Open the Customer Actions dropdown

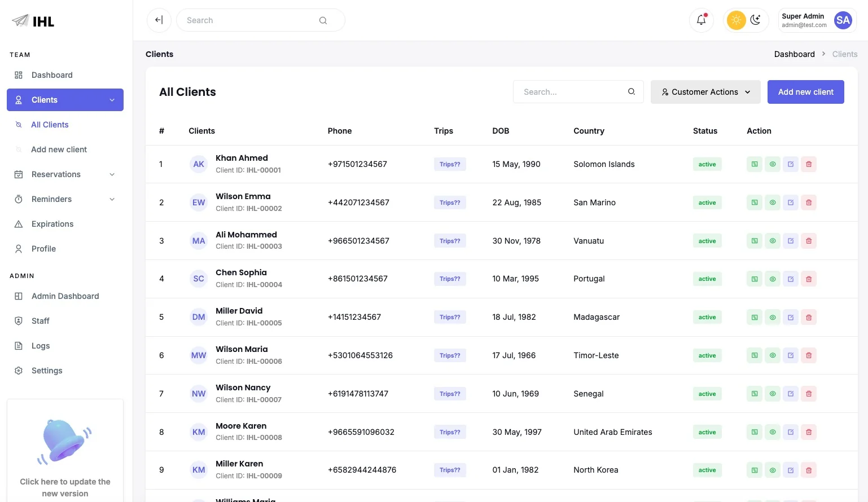[705, 92]
